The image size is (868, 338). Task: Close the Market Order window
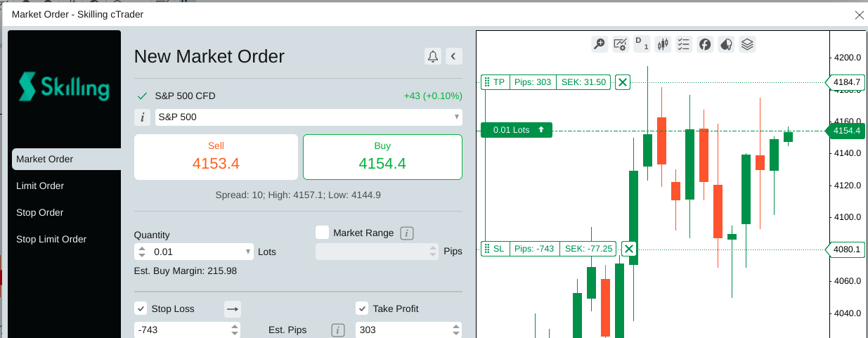pyautogui.click(x=859, y=14)
